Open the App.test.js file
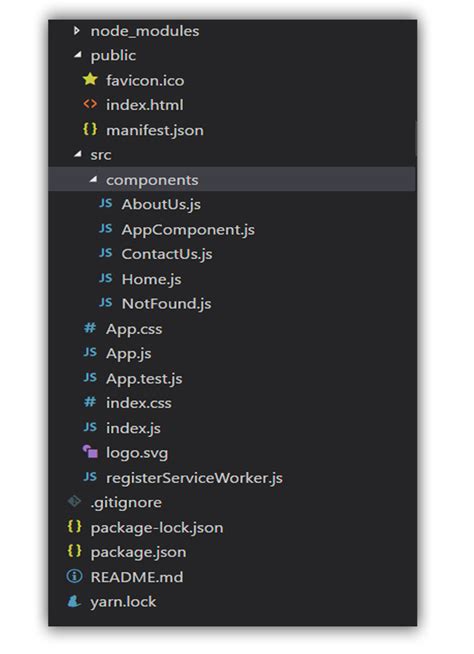 pyautogui.click(x=144, y=379)
